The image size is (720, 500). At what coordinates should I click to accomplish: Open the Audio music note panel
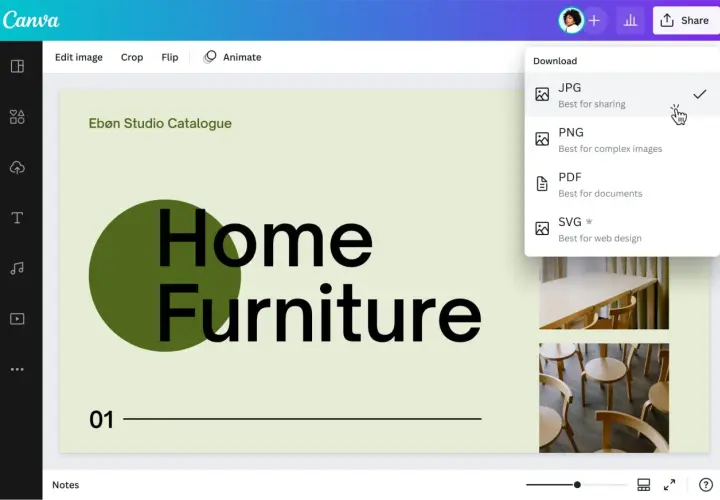point(17,268)
